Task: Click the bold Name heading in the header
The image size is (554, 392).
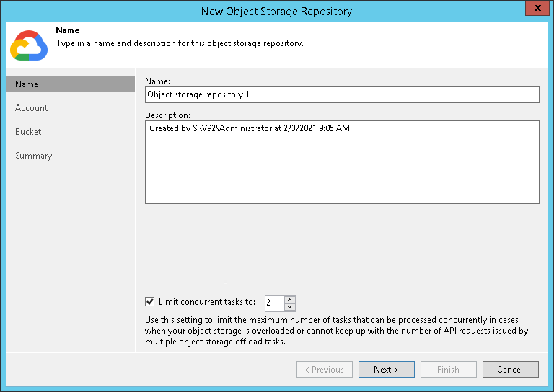Action: pos(68,31)
